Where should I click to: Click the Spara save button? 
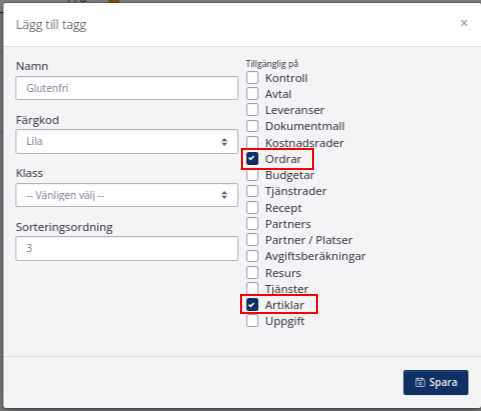point(436,382)
